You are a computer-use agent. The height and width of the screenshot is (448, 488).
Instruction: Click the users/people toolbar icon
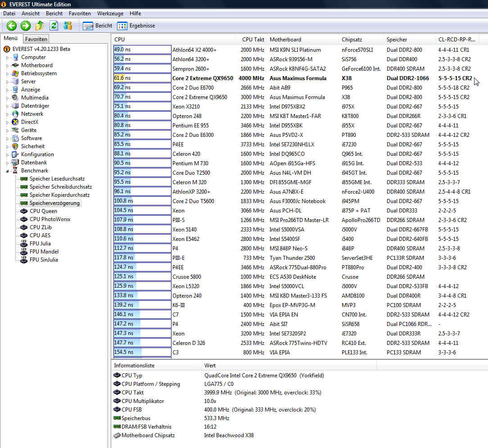[68, 26]
